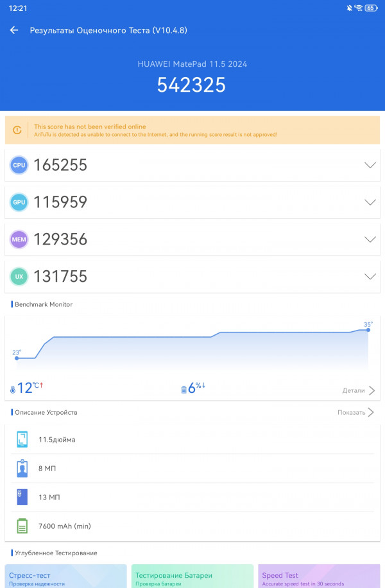
Task: Click the muted notifications bell in status bar
Action: pyautogui.click(x=349, y=8)
